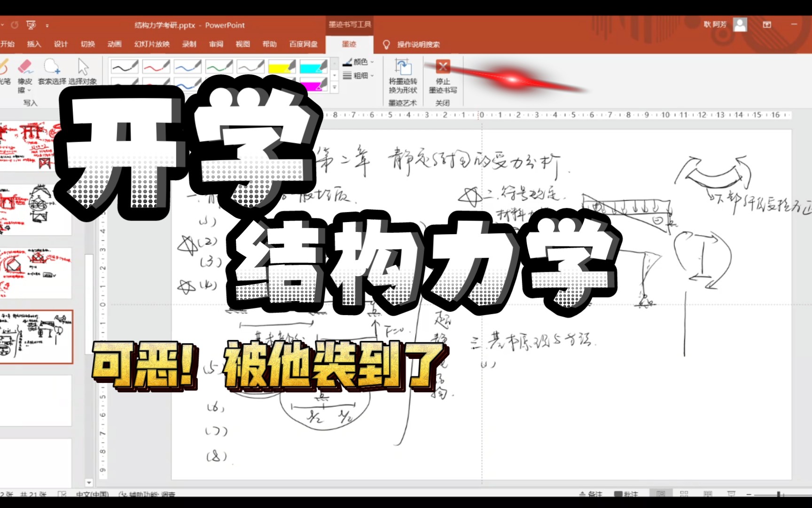Pick the yellow highlighter swatch
The height and width of the screenshot is (508, 812).
282,66
